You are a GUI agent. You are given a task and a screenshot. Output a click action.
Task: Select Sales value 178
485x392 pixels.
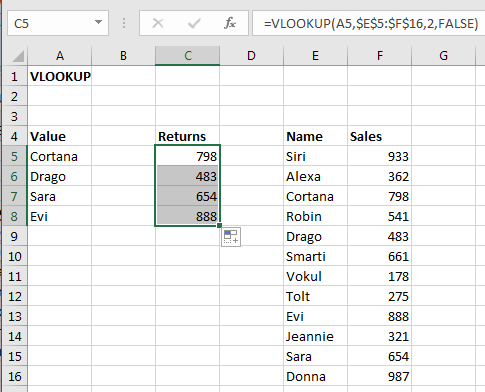[380, 276]
